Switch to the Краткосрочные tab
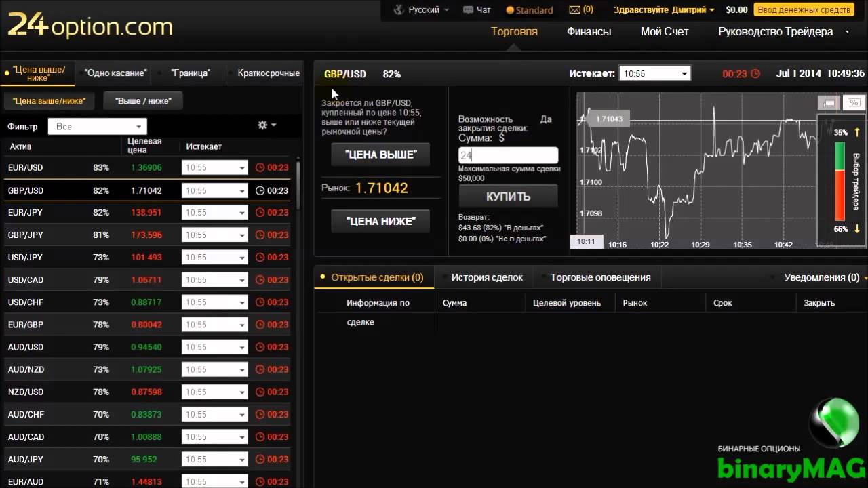 (269, 73)
